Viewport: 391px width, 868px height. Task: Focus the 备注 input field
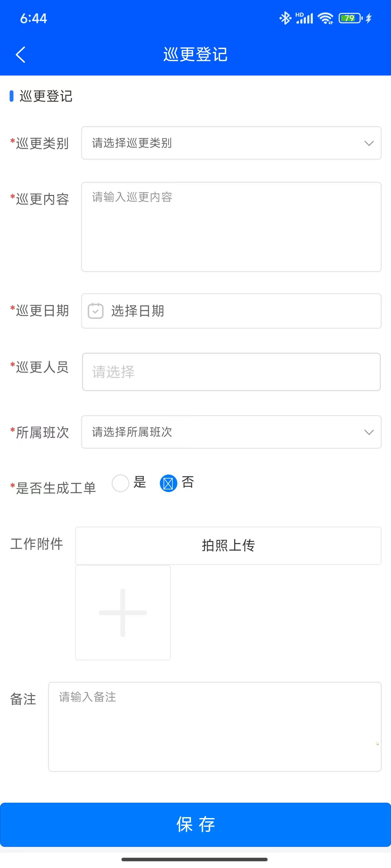214,727
